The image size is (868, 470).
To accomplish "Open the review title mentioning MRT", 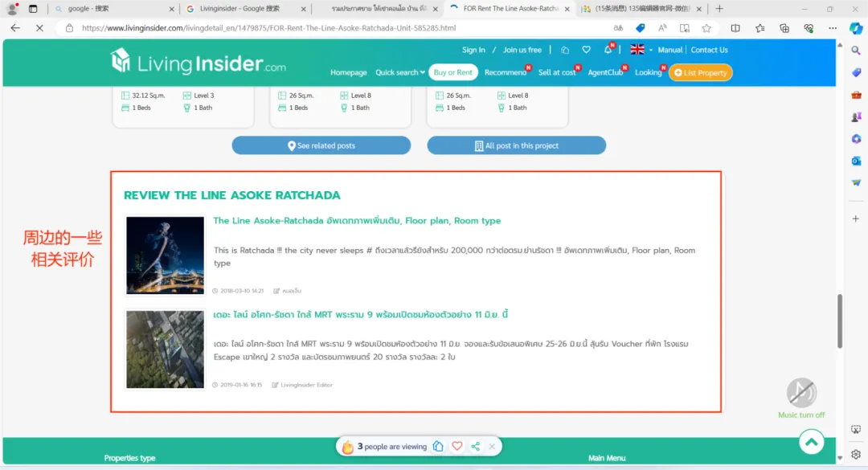I will tap(360, 314).
